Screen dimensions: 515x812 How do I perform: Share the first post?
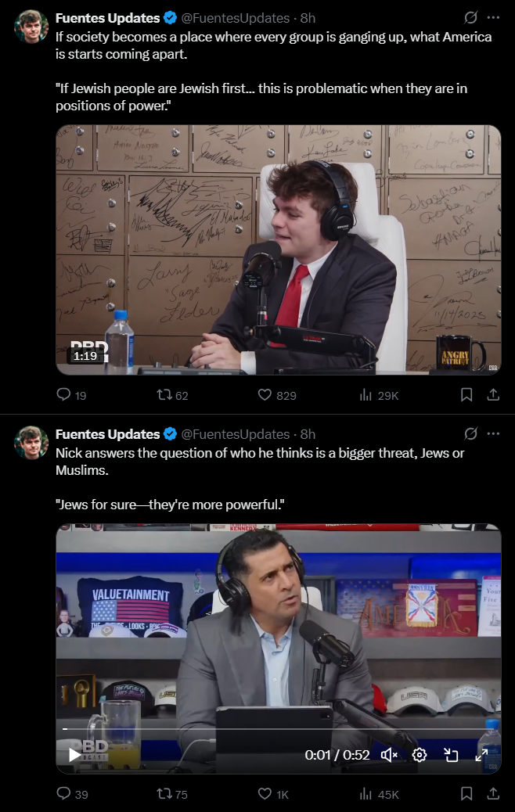pyautogui.click(x=493, y=395)
